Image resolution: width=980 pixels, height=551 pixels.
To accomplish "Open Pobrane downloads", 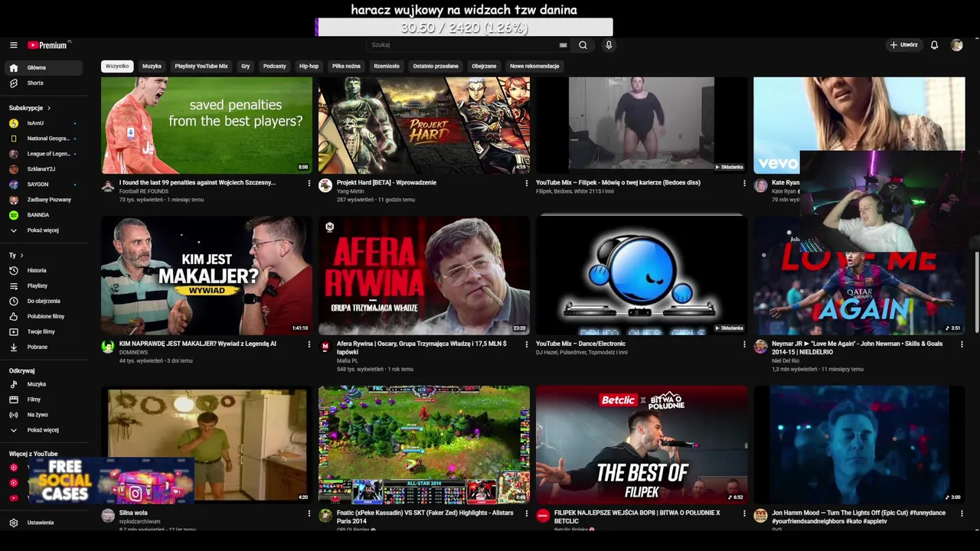I will tap(42, 347).
